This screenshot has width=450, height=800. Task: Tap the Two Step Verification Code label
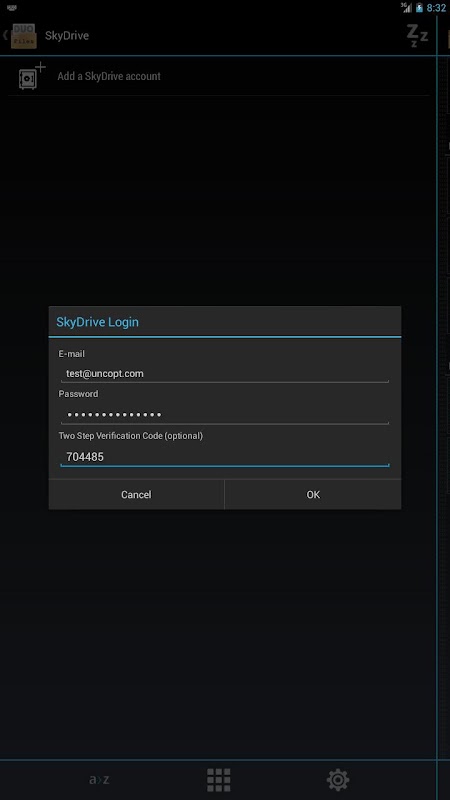point(131,436)
